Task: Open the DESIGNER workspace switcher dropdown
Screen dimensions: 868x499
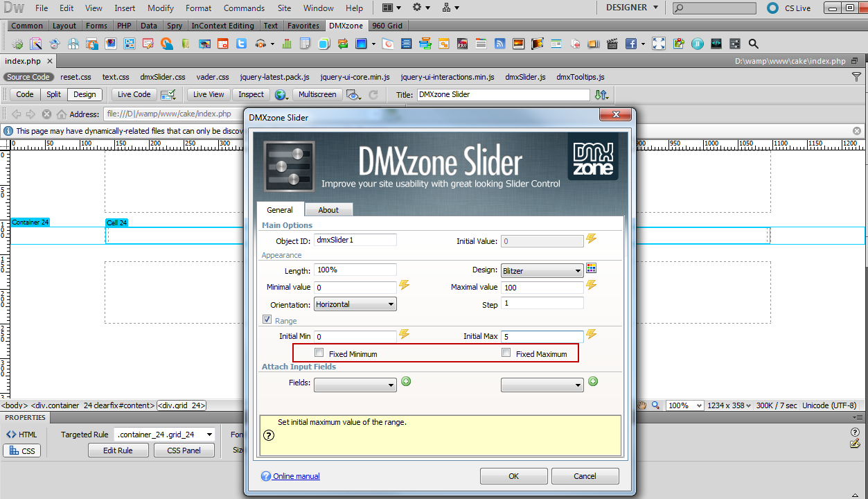Action: [x=632, y=8]
